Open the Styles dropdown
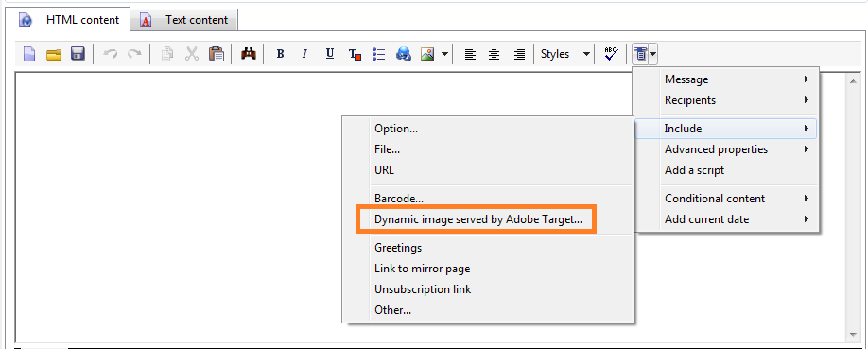The image size is (868, 349). coord(565,54)
